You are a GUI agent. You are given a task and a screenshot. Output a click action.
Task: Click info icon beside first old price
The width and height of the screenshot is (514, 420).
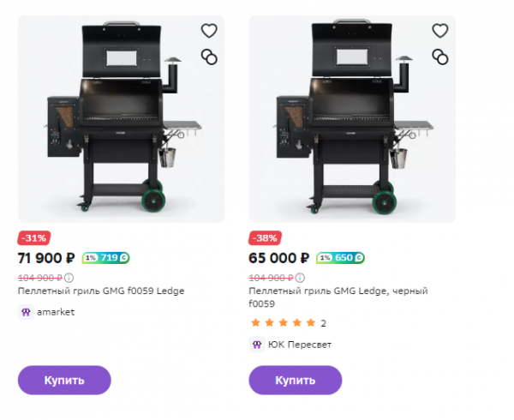(70, 278)
